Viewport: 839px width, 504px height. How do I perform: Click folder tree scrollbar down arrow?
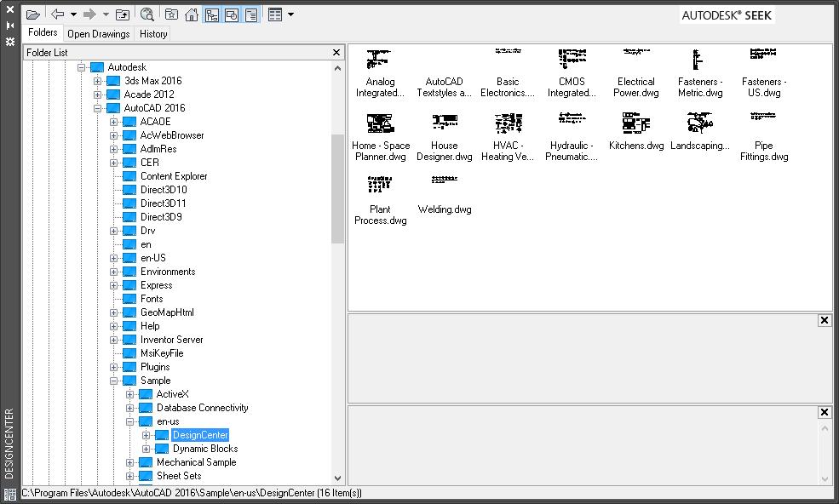pos(337,478)
